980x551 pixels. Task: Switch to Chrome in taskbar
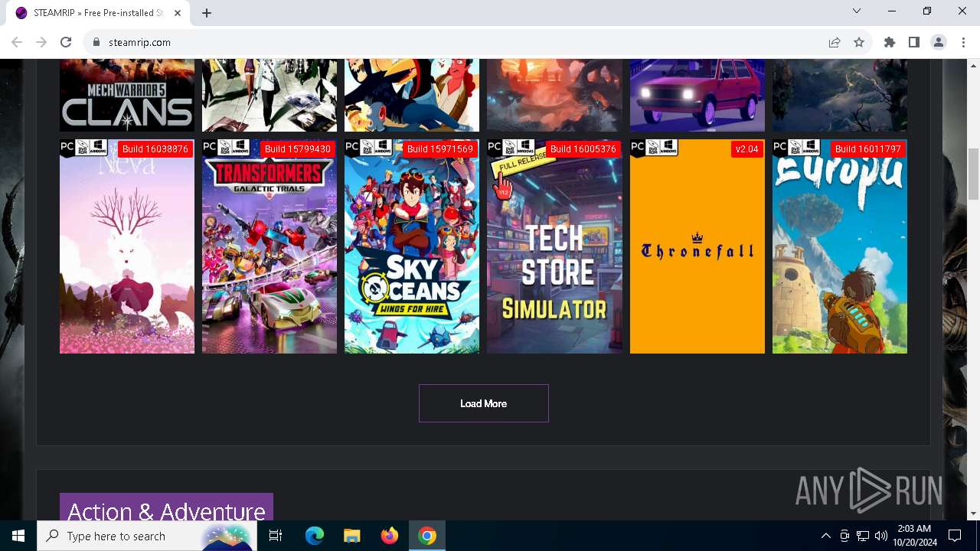[x=427, y=536]
